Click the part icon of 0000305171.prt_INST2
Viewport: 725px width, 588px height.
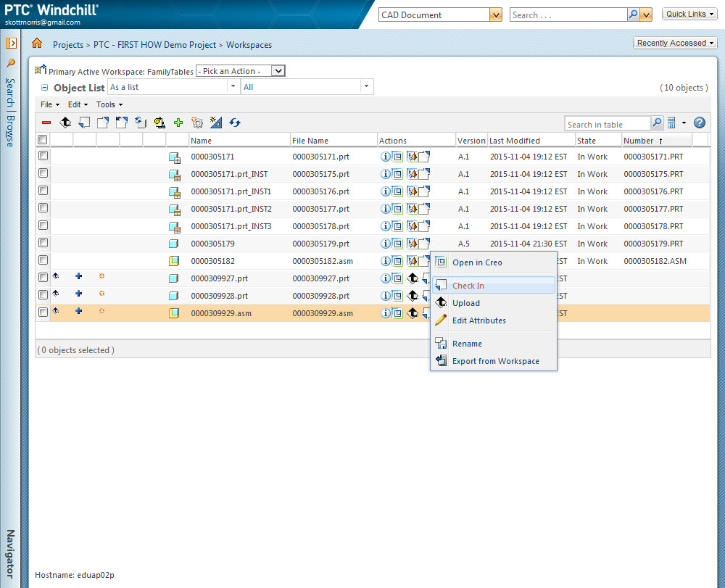click(174, 210)
